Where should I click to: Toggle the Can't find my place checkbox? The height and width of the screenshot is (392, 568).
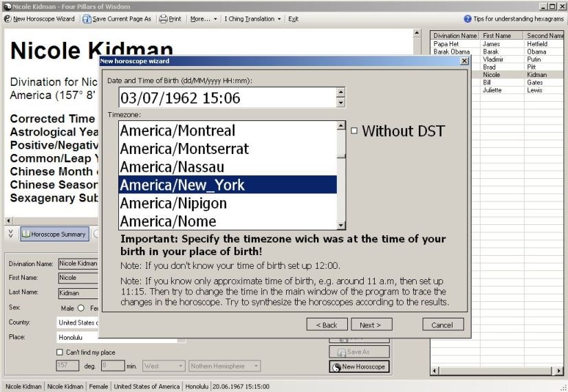[60, 352]
